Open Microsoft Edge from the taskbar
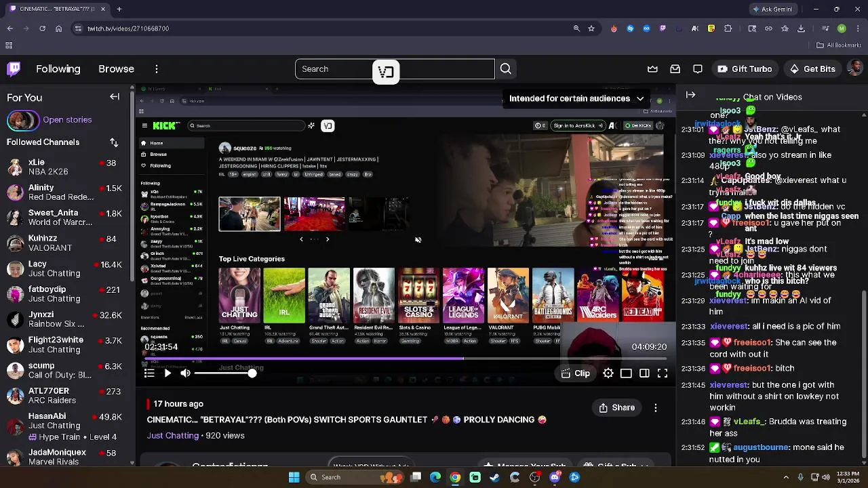This screenshot has width=868, height=488. pos(435,477)
